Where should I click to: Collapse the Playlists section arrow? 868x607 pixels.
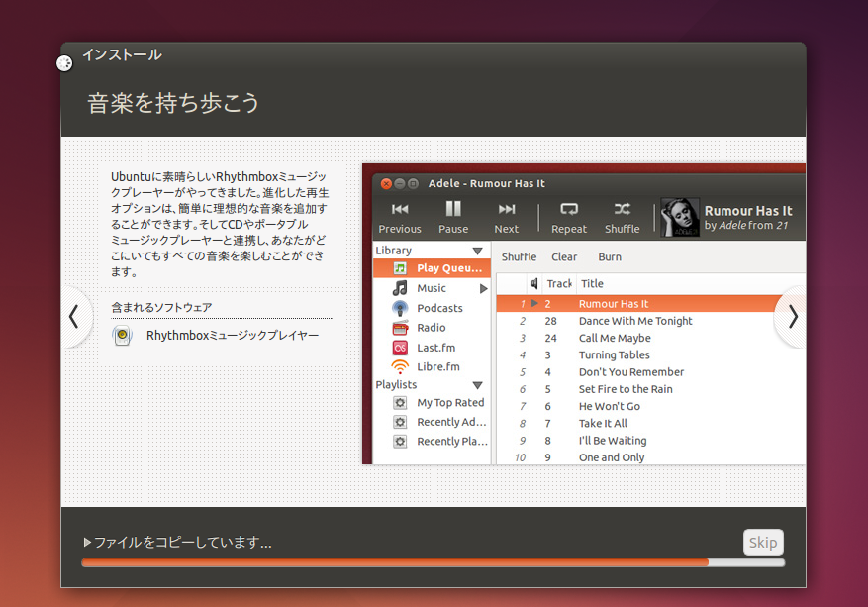point(478,385)
